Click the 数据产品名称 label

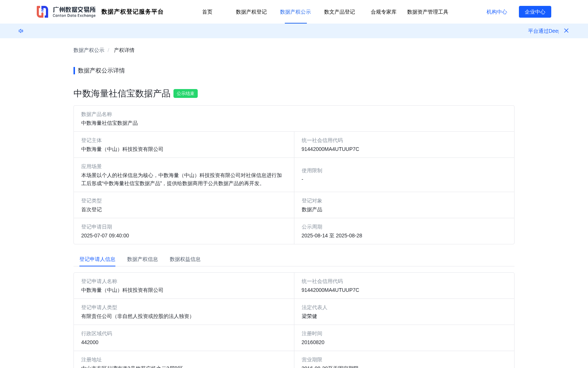point(97,114)
